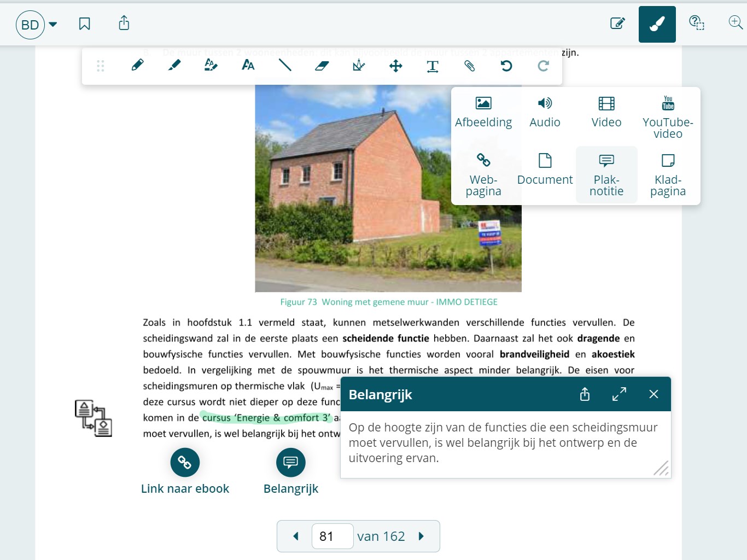Open the paperclip attachment menu
747x560 pixels.
pos(470,66)
